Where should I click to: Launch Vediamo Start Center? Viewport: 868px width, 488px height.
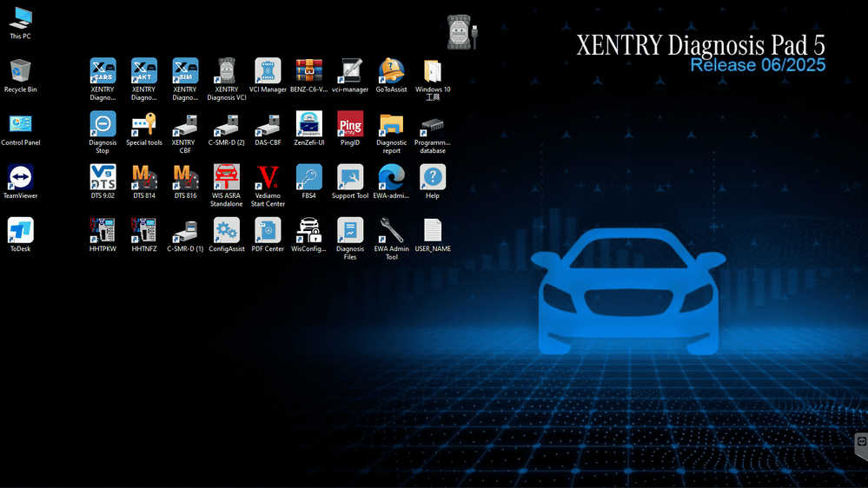268,177
